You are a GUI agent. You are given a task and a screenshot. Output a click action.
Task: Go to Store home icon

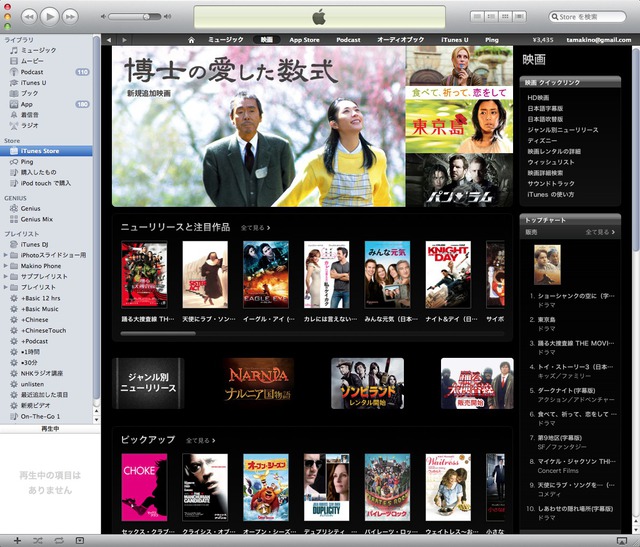[x=191, y=40]
